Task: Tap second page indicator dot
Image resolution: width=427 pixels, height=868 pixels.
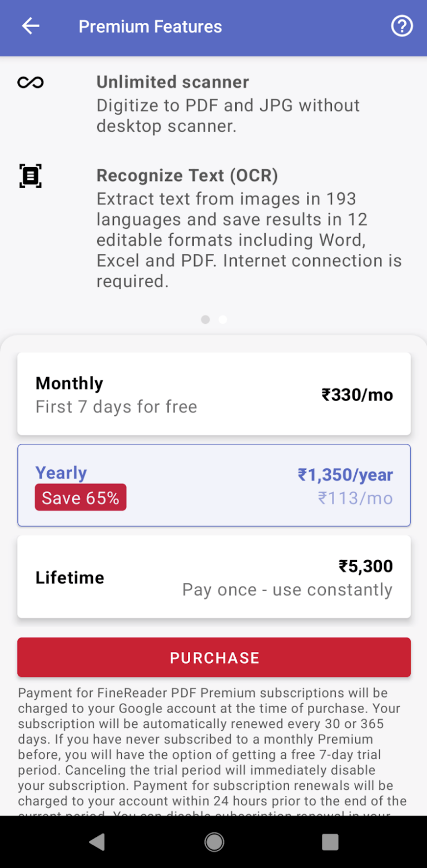Action: (x=223, y=319)
